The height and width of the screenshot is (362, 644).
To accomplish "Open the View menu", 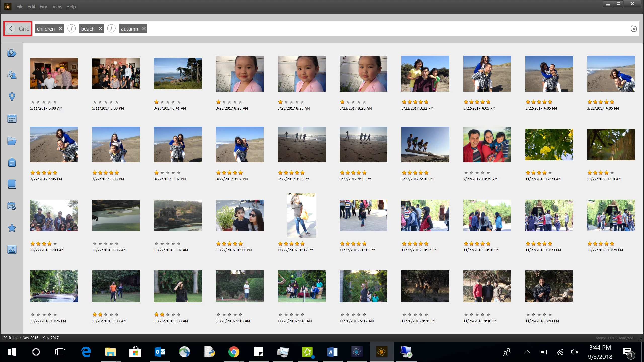I will [57, 7].
